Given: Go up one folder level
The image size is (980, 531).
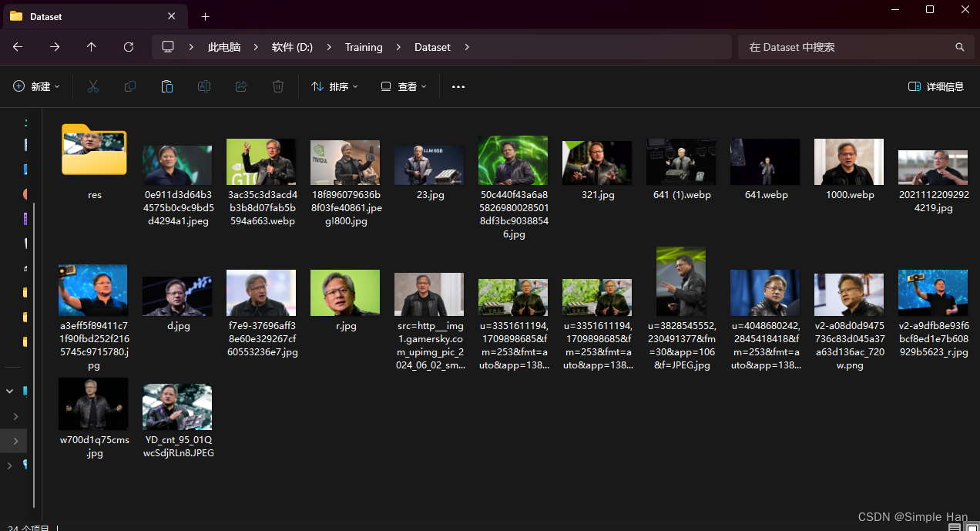Looking at the screenshot, I should click(x=92, y=47).
